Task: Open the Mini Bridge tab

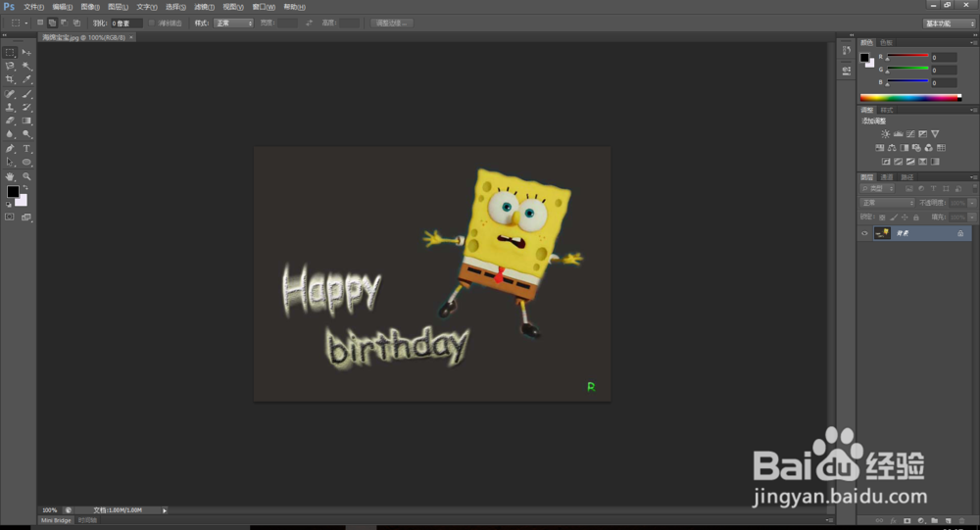Action: click(x=56, y=520)
